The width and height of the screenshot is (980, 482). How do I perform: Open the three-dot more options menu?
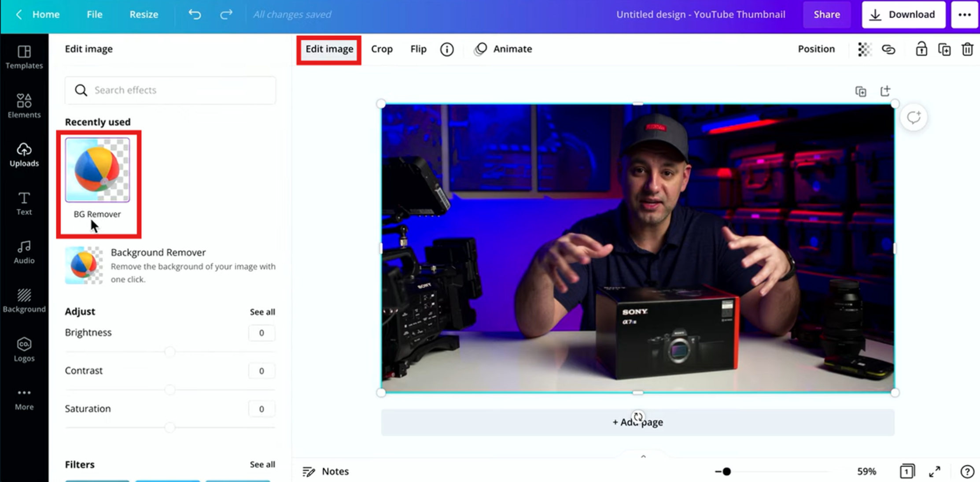[x=964, y=15]
